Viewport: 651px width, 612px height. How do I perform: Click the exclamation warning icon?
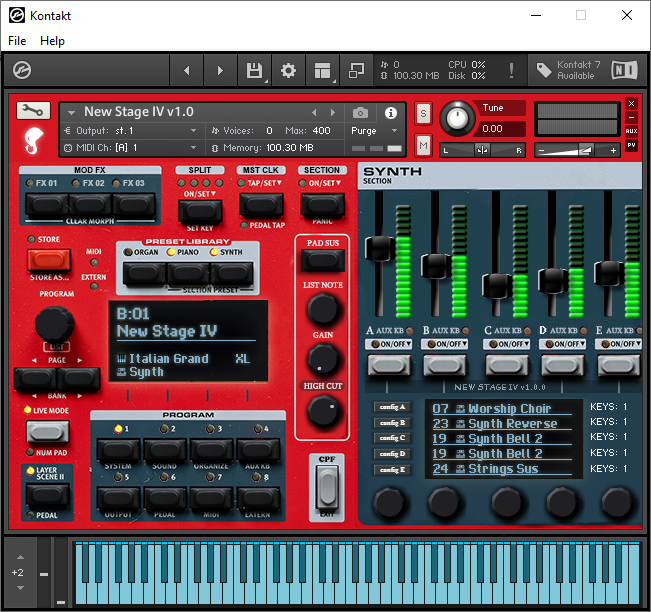(x=511, y=71)
